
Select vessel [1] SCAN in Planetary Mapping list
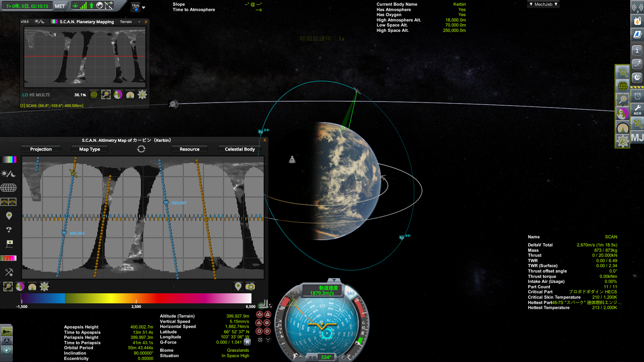52,105
